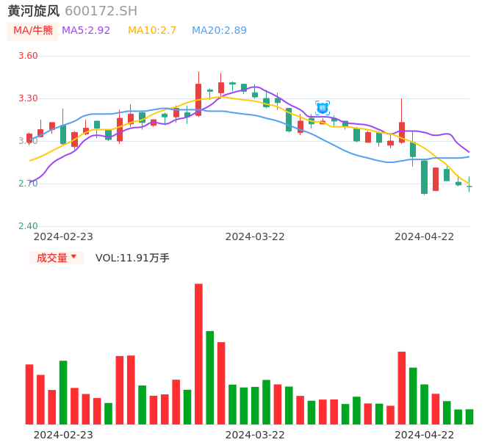Click the red triangle beside 成交量
Image resolution: width=504 pixels, height=445 pixels.
73,257
